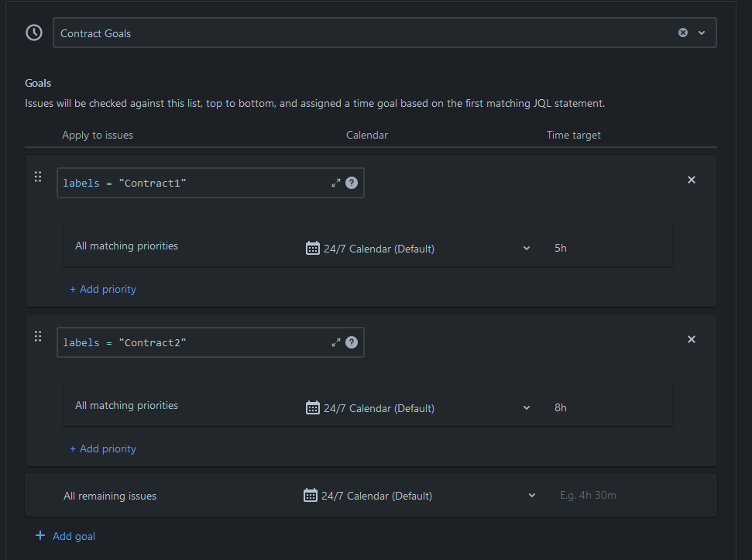Clear the Contract Goals selection

pos(682,33)
